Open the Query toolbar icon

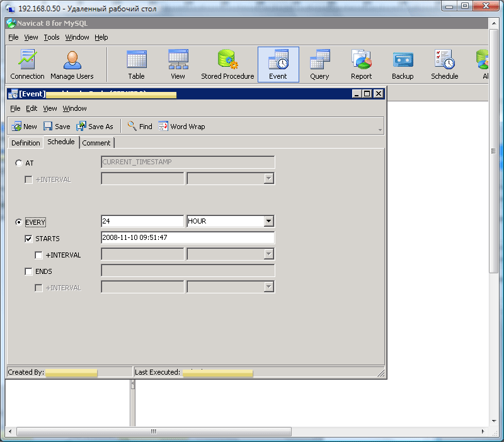(319, 65)
